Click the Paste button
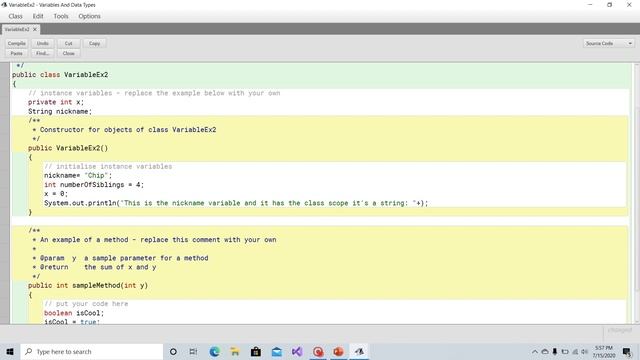Image resolution: width=640 pixels, height=360 pixels. coord(16,53)
